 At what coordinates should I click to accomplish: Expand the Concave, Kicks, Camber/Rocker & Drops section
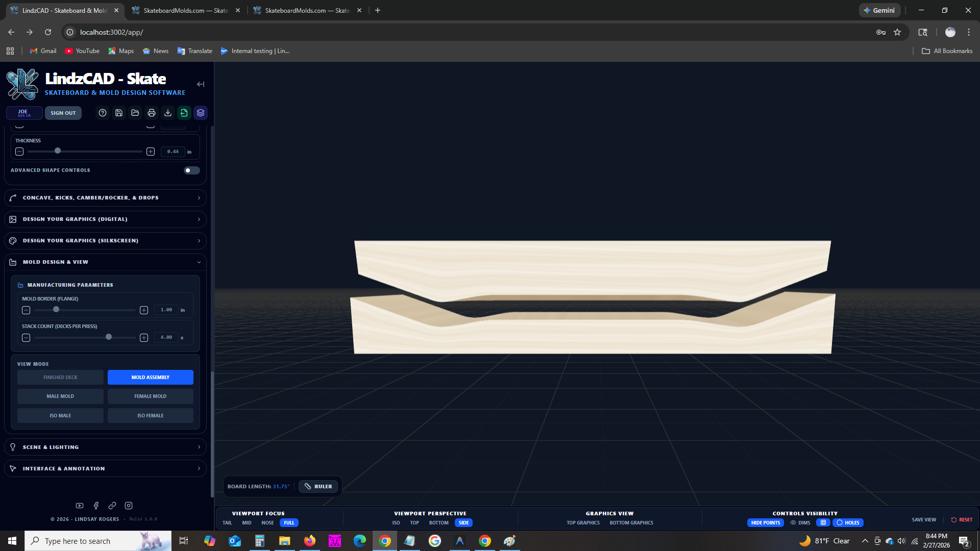[105, 197]
